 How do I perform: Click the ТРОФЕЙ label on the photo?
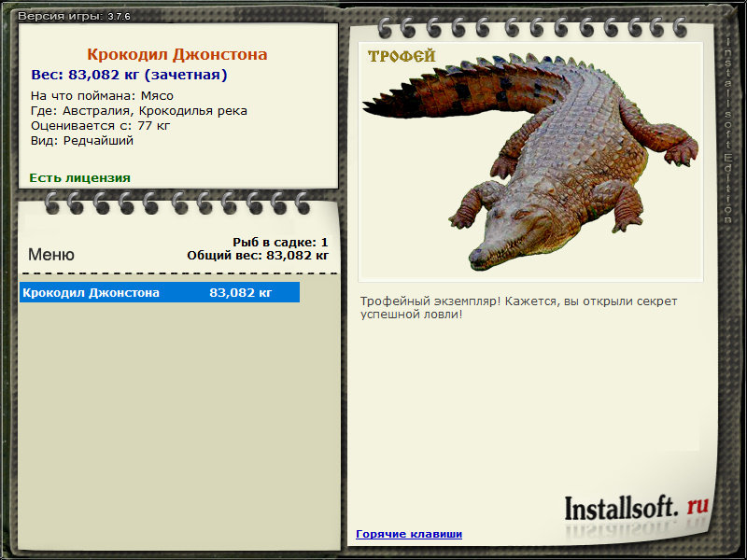(402, 56)
